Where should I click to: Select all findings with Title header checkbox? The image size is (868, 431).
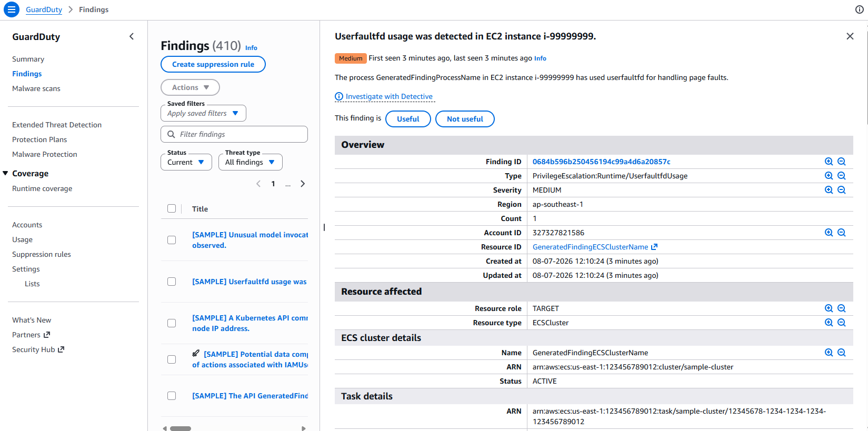coord(172,208)
